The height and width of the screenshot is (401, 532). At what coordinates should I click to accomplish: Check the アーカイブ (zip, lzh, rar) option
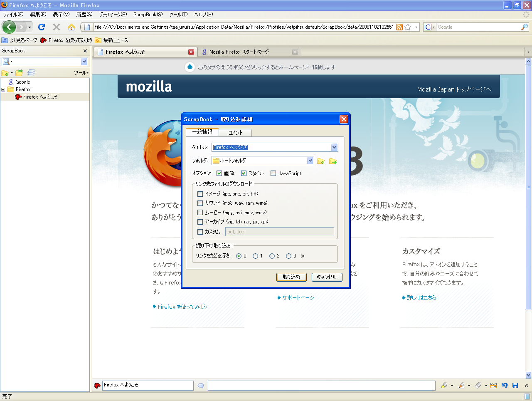tap(200, 222)
